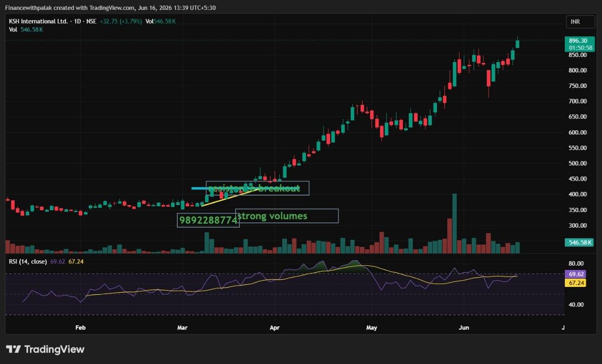Click the volume label 546.58K on the axis

pyautogui.click(x=580, y=243)
